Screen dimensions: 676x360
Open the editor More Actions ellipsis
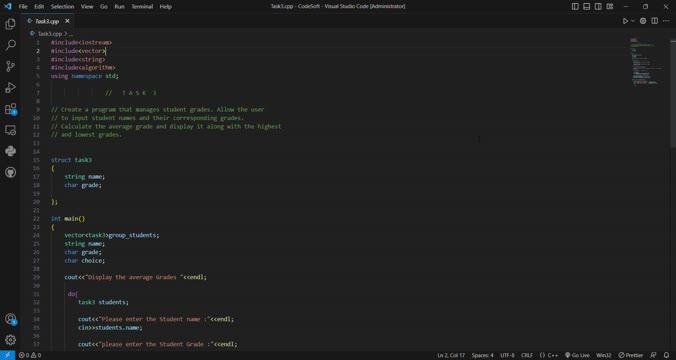pos(666,21)
